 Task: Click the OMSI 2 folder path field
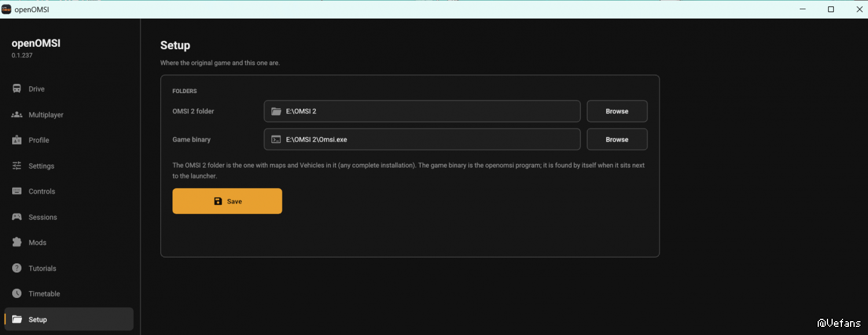pos(422,111)
